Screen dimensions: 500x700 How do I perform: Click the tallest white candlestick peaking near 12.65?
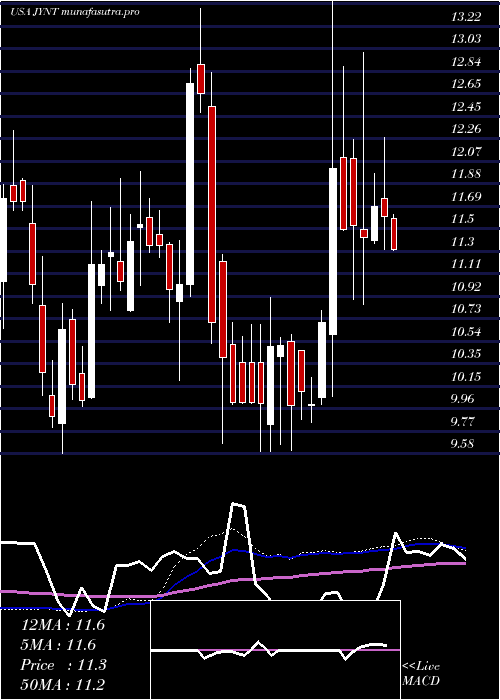tap(190, 183)
